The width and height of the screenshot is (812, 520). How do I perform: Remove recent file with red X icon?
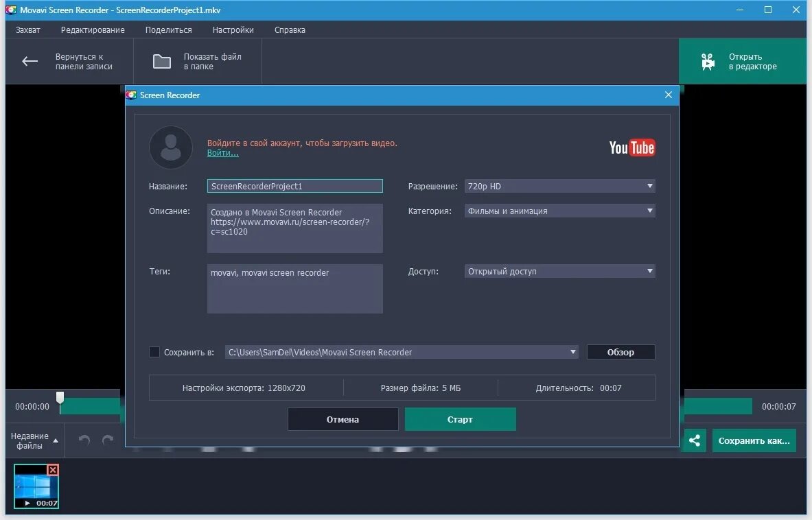pos(53,470)
